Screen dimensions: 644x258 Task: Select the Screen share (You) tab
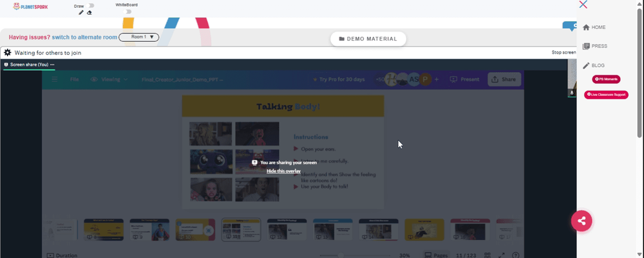(x=29, y=64)
